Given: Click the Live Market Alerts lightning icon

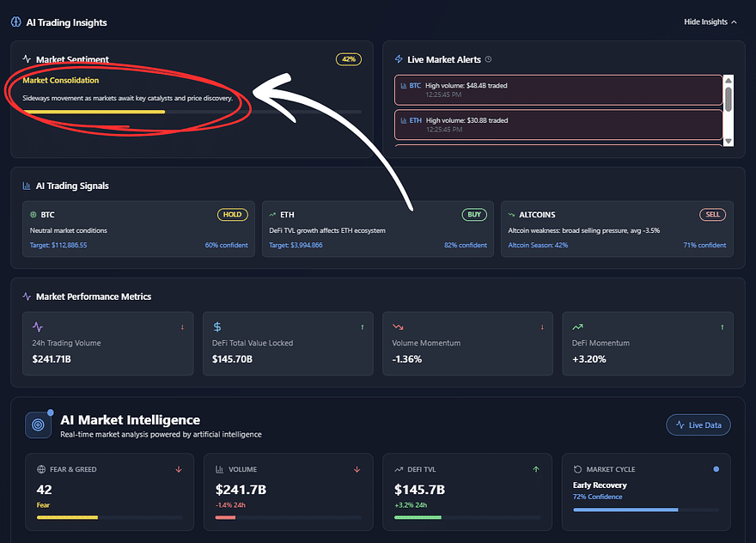Looking at the screenshot, I should pyautogui.click(x=399, y=59).
